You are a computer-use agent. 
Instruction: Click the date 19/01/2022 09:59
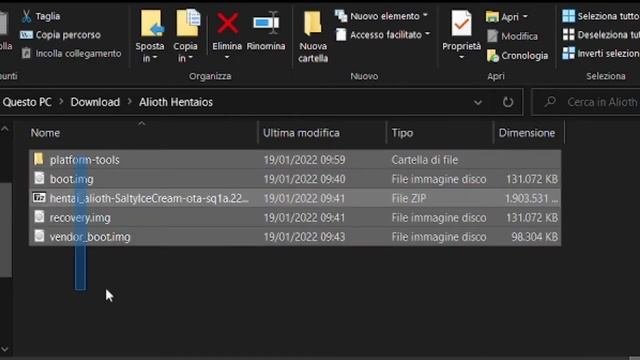point(304,160)
